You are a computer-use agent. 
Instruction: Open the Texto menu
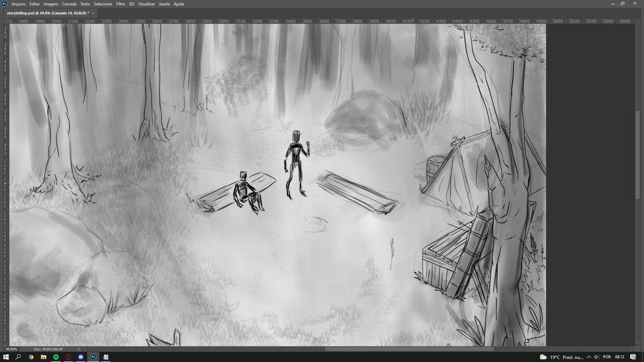pos(85,4)
